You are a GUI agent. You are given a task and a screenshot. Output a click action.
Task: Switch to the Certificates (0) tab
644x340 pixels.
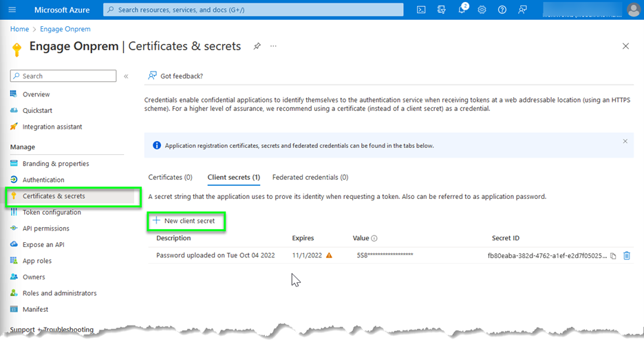pyautogui.click(x=170, y=178)
